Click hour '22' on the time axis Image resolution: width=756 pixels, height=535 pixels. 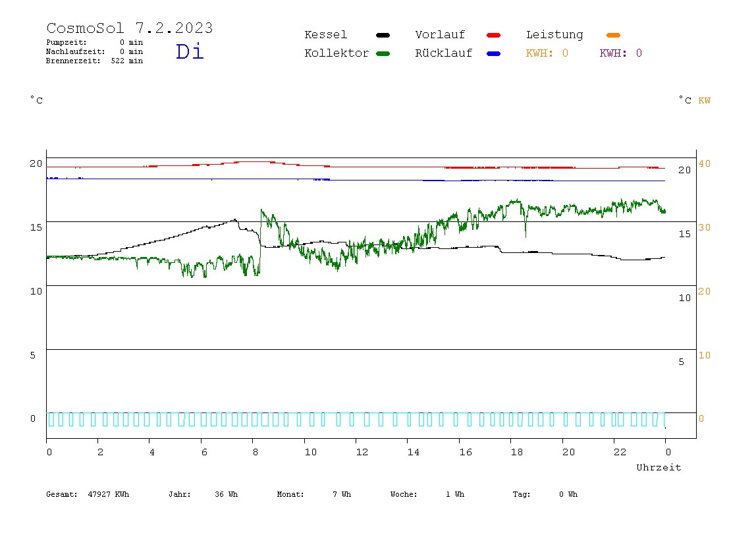pyautogui.click(x=620, y=452)
